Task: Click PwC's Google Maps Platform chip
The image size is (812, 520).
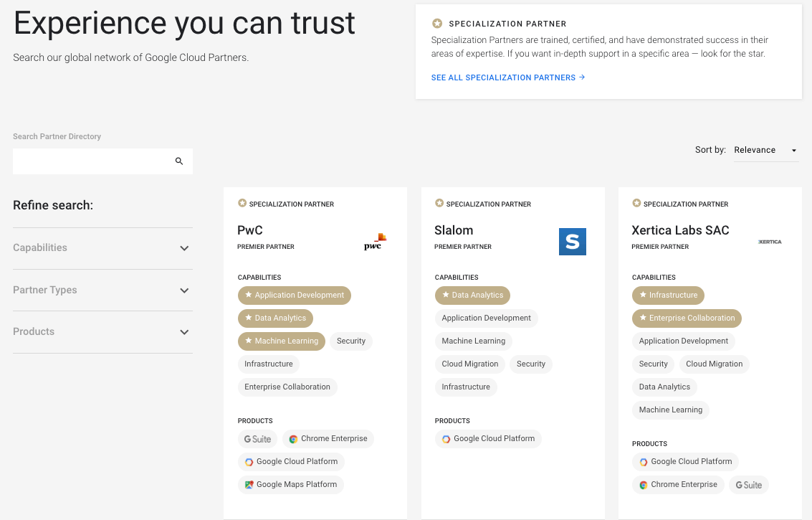Action: click(x=290, y=485)
